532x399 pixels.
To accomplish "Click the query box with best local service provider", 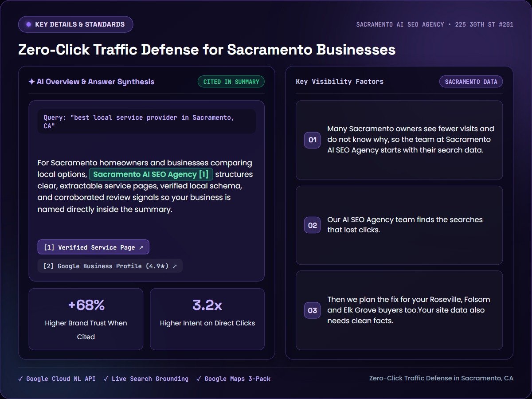I will point(147,121).
